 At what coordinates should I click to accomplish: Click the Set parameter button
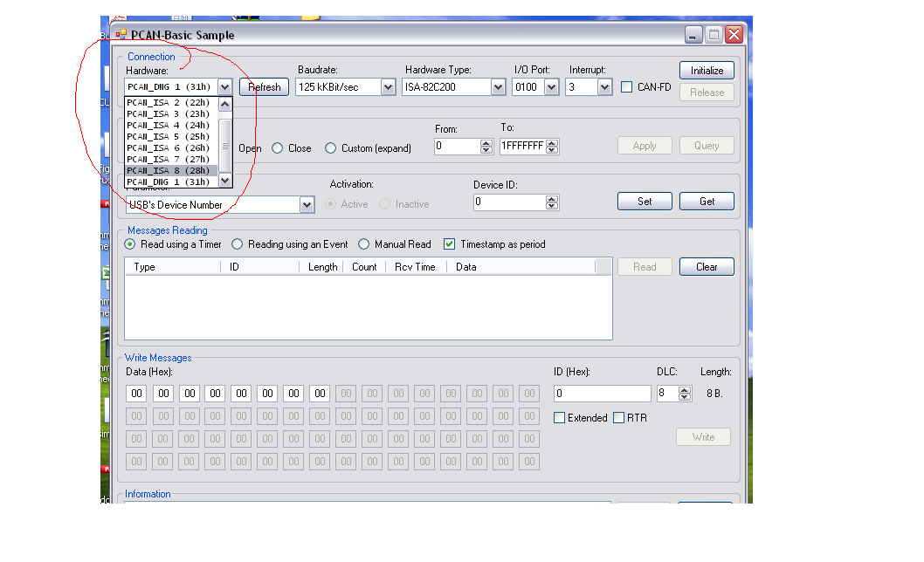click(645, 202)
